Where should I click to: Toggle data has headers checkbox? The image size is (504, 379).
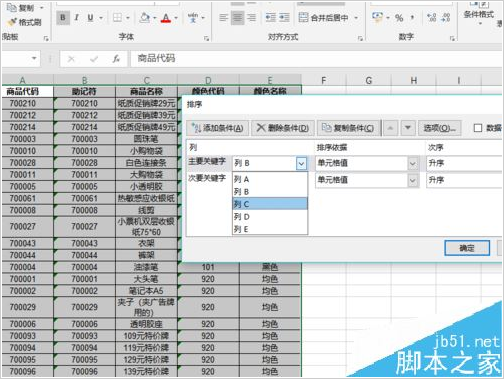click(x=478, y=128)
